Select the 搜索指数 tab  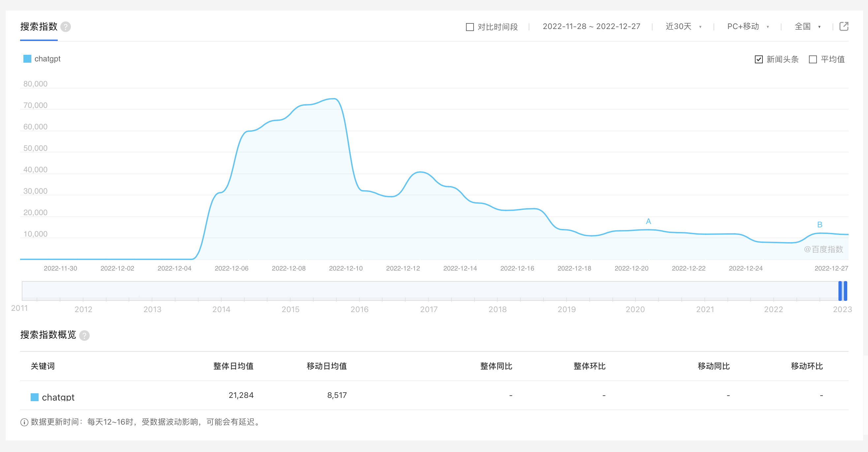click(39, 27)
